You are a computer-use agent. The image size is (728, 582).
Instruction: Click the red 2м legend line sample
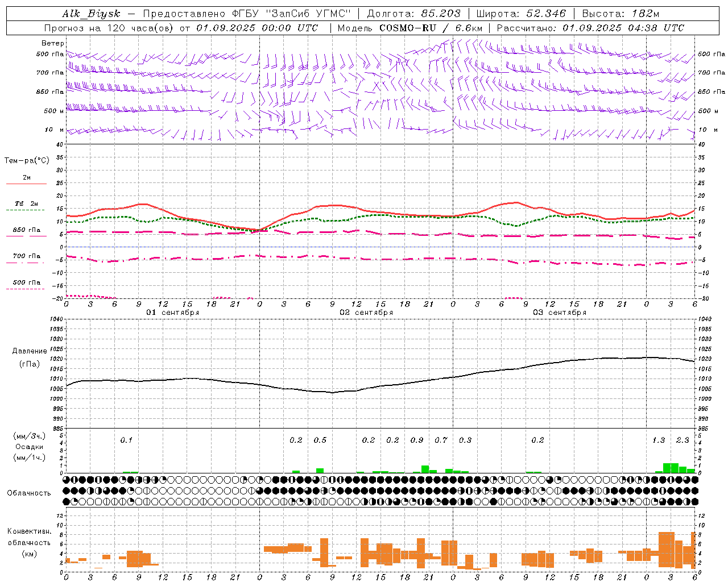[x=26, y=184]
